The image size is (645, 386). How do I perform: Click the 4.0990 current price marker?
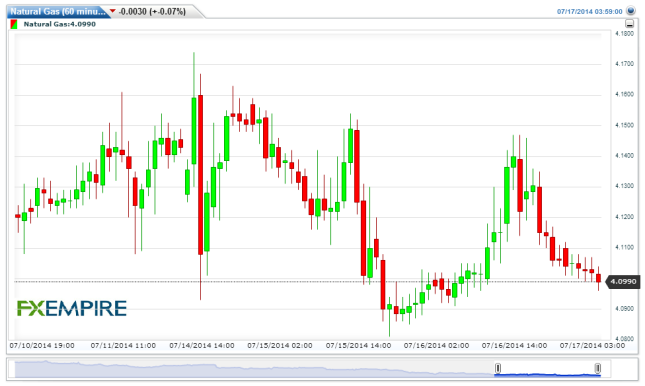click(623, 281)
